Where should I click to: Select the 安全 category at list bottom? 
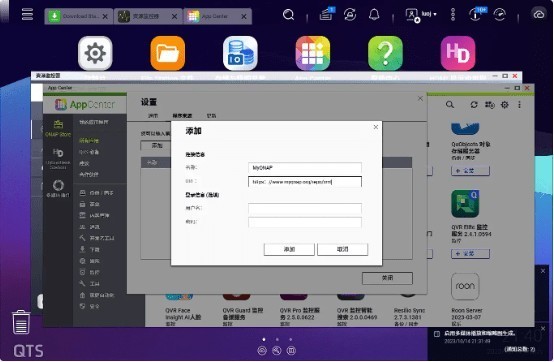point(90,306)
